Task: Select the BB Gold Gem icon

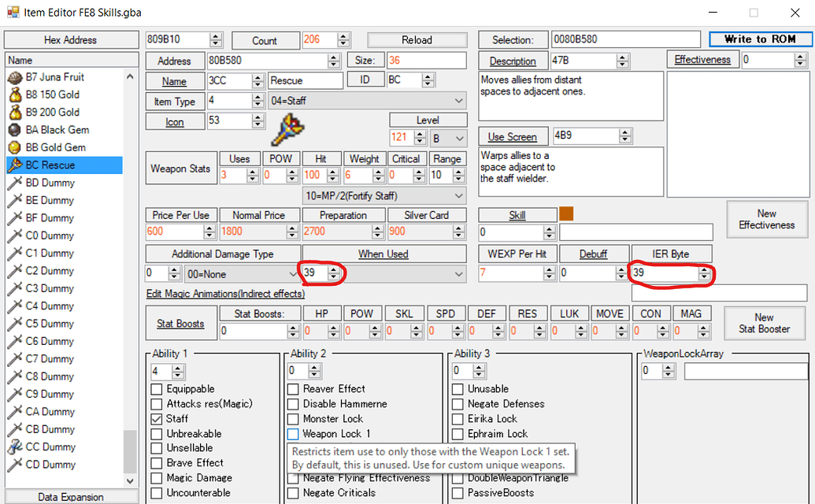Action: pyautogui.click(x=15, y=147)
